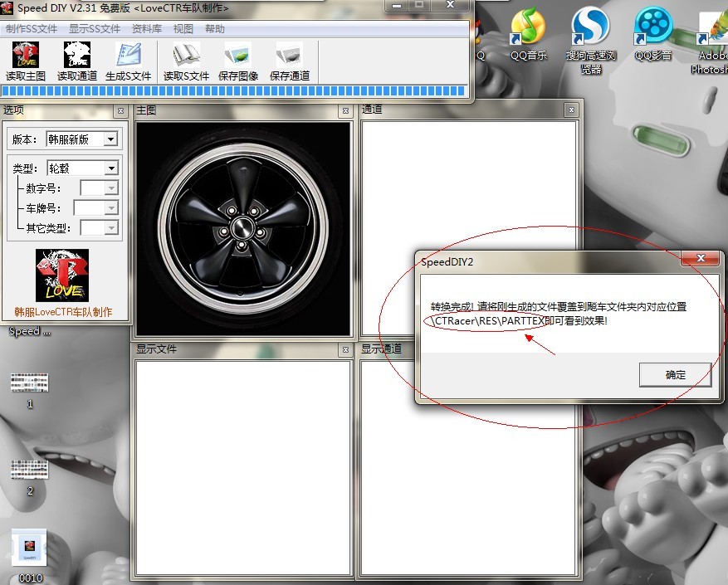The height and width of the screenshot is (585, 728).
Task: Close the 主图 panel
Action: coord(345,110)
